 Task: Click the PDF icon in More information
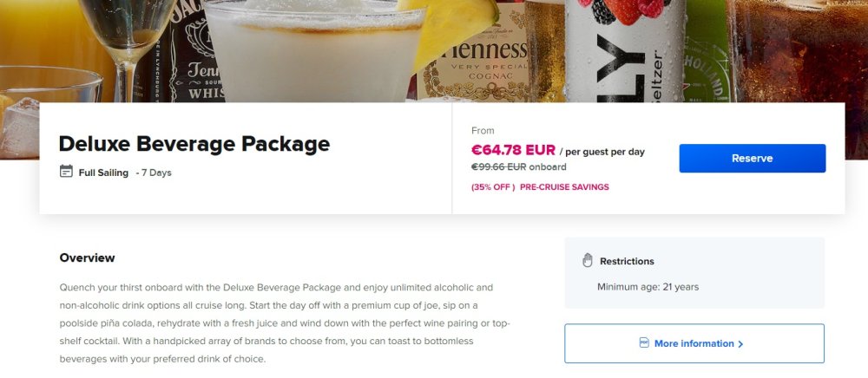644,343
